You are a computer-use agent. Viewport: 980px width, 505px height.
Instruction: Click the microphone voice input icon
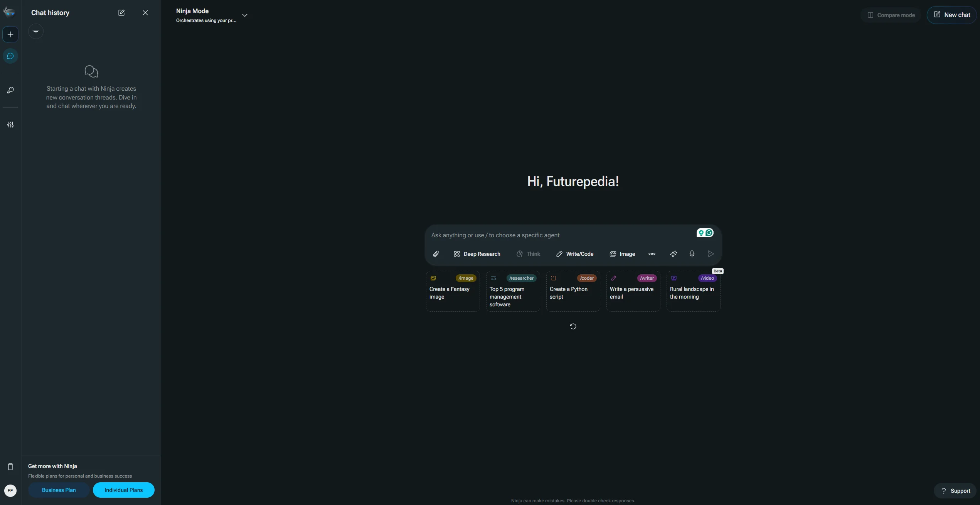point(692,254)
